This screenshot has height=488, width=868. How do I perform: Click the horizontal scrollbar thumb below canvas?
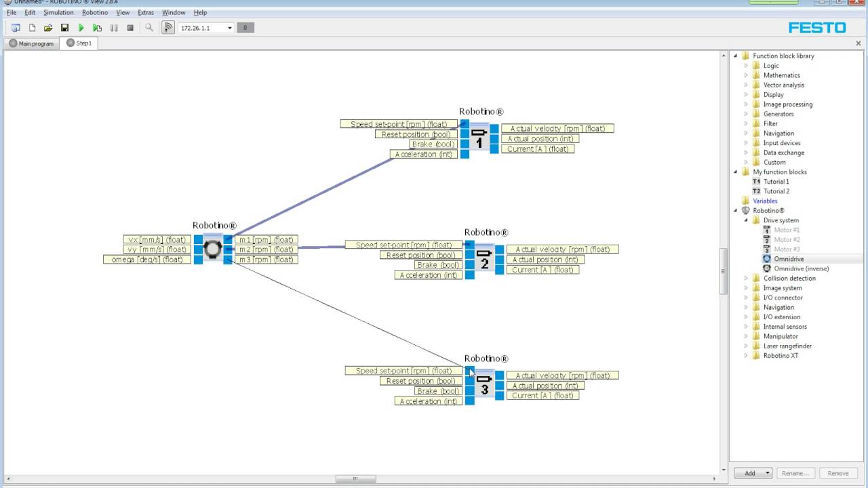point(355,479)
